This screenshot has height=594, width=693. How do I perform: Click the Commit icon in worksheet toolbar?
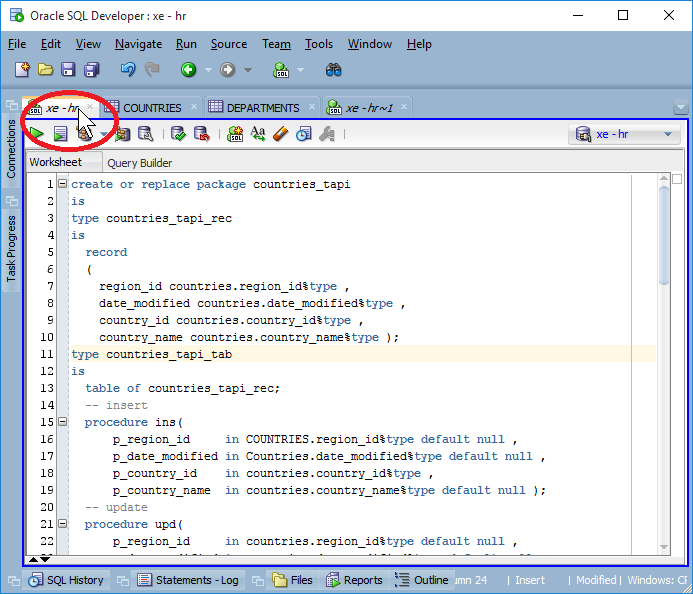(178, 134)
